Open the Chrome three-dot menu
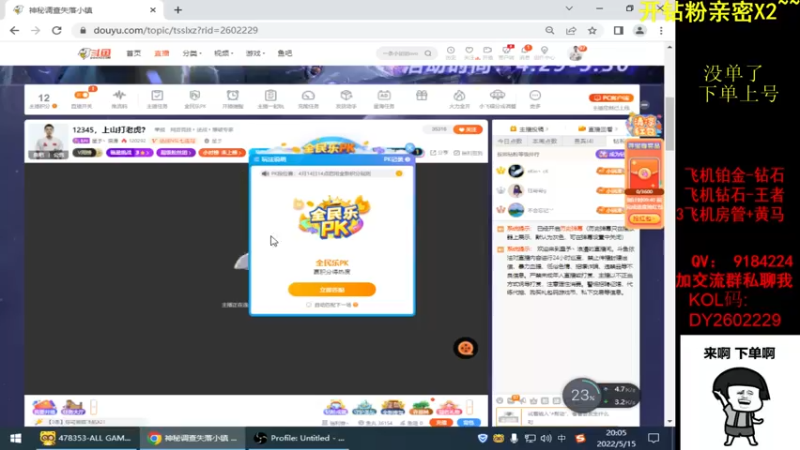 661,31
